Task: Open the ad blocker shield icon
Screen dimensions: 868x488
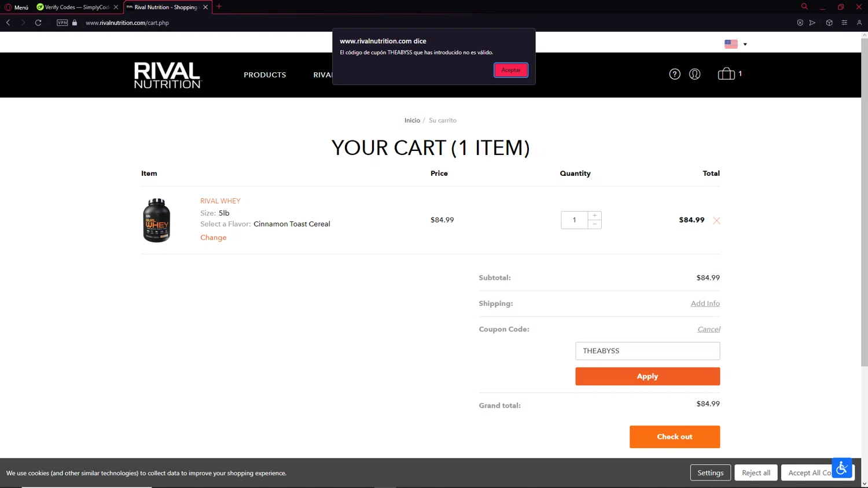Action: (x=800, y=23)
